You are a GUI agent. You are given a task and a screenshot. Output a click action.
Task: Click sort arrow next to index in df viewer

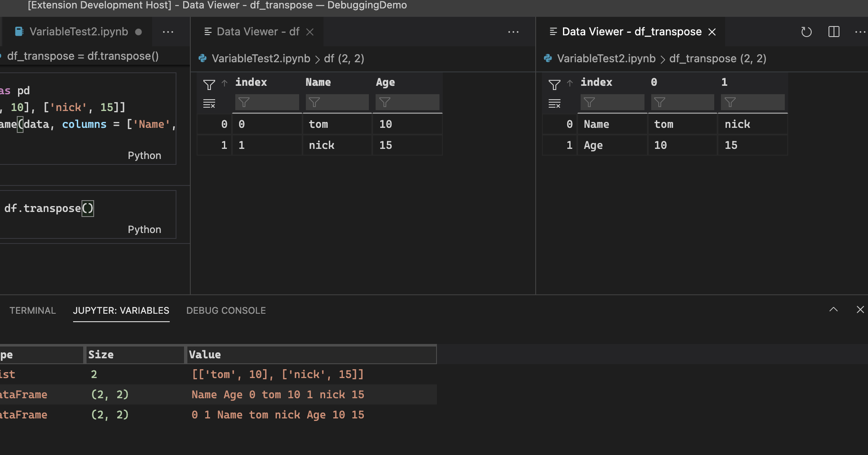225,83
